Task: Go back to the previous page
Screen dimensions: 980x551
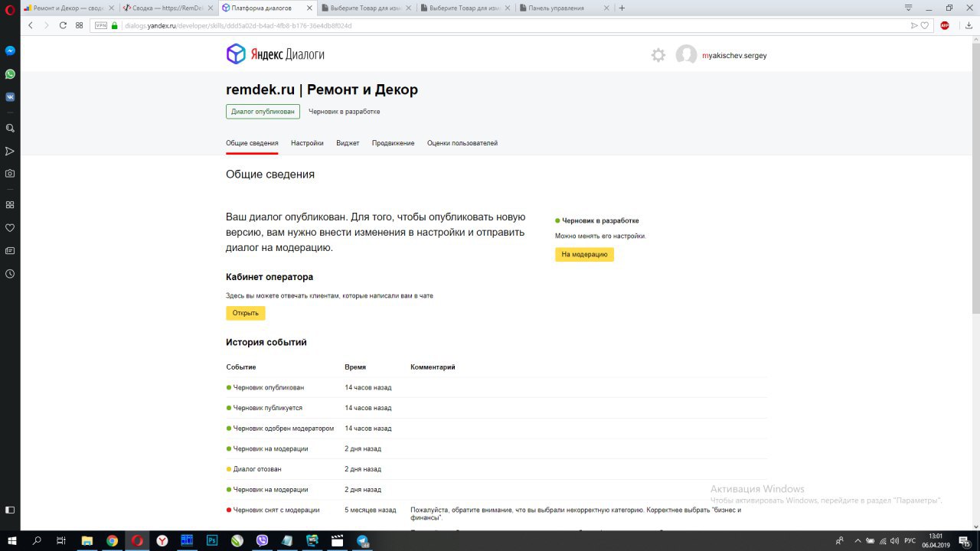Action: (x=31, y=25)
